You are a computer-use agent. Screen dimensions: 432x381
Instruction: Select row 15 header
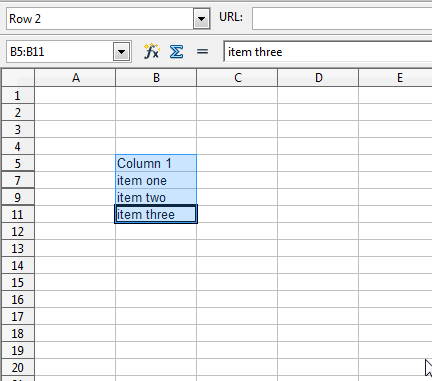coord(18,282)
